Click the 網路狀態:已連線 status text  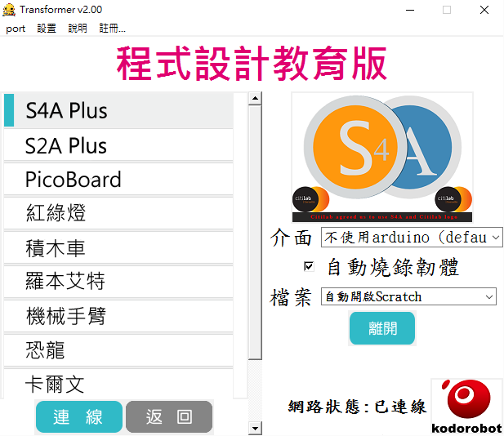357,407
